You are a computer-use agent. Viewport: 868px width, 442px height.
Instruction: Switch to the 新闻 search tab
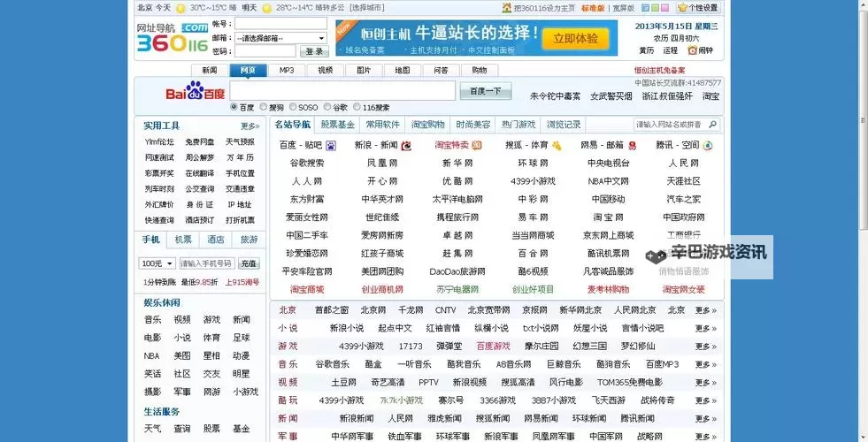209,70
